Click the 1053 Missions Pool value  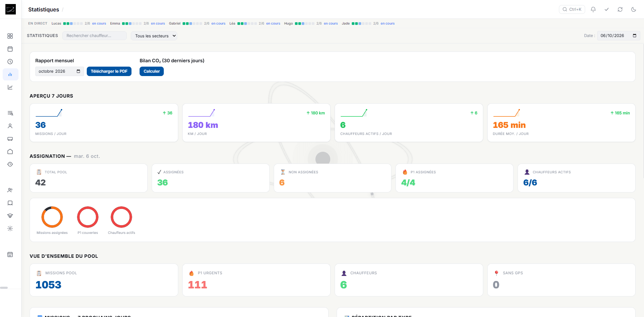click(x=48, y=285)
